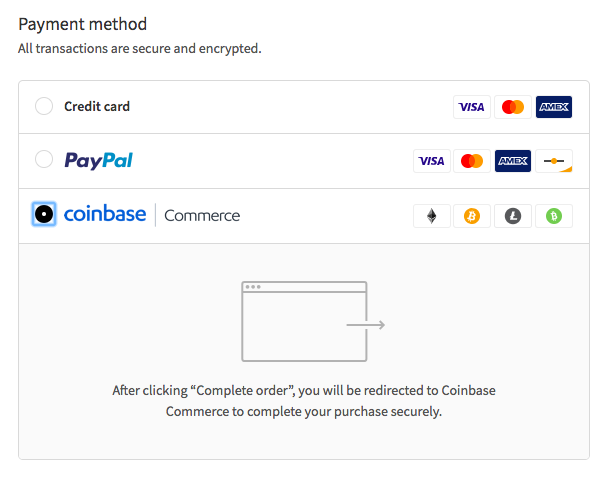Click the coinbase Commerce logo
Viewport: 604px width, 478px height.
(x=152, y=214)
